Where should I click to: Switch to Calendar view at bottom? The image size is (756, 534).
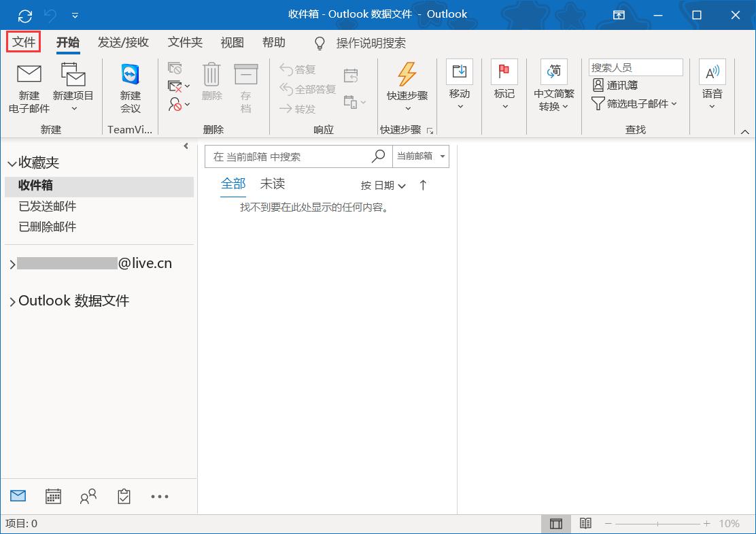tap(53, 496)
